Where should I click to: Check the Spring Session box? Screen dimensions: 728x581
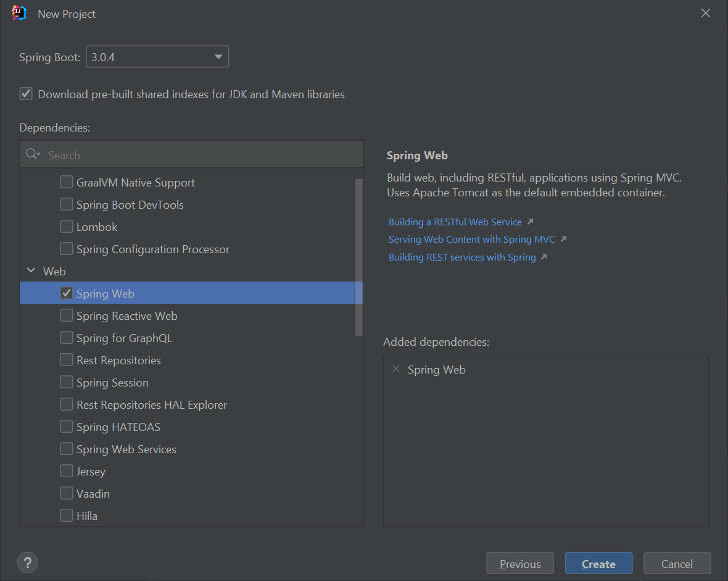click(x=67, y=382)
